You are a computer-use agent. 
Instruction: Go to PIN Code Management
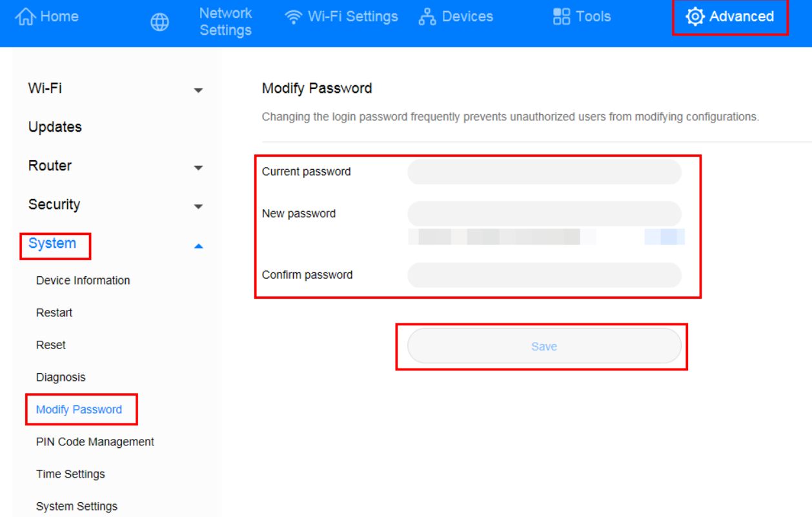pos(94,441)
